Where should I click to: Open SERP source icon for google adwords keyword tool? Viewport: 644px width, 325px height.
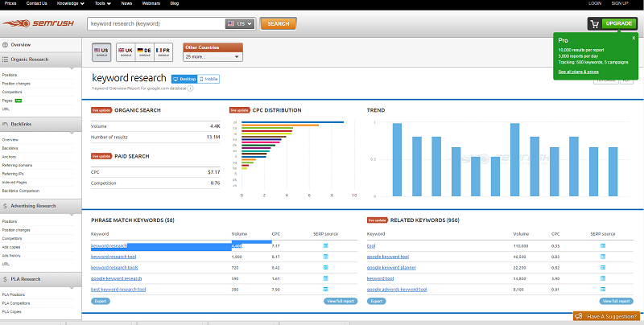tap(603, 289)
